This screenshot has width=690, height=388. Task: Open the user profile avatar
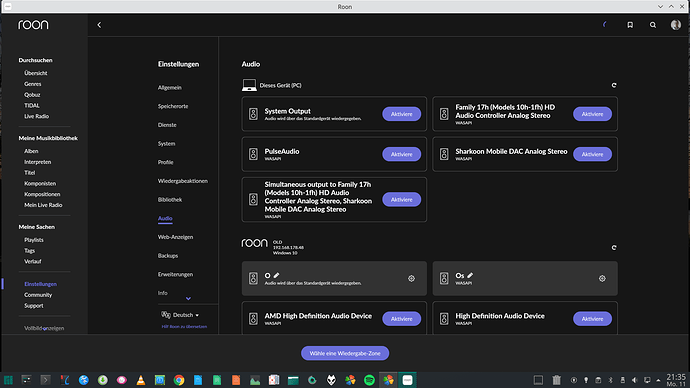676,25
